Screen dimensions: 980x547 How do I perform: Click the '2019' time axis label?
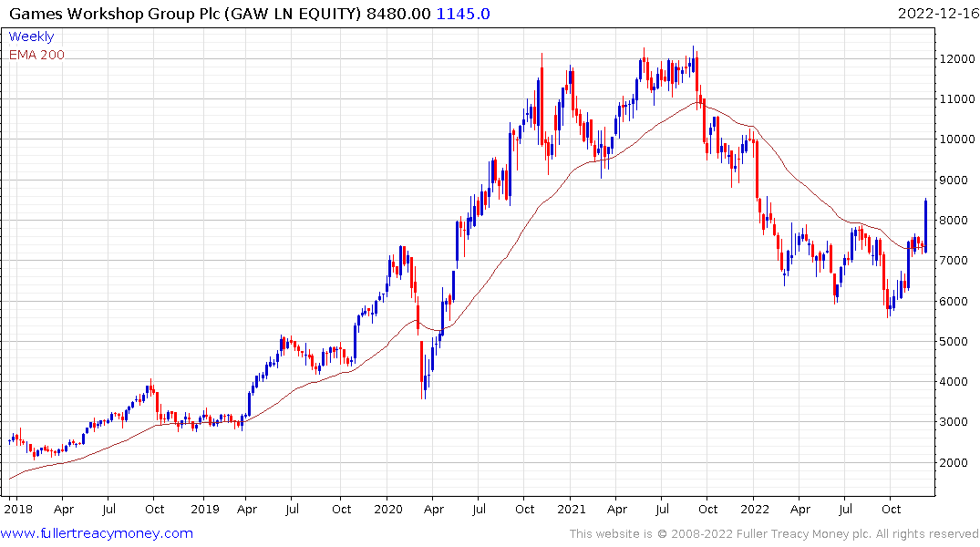click(205, 509)
